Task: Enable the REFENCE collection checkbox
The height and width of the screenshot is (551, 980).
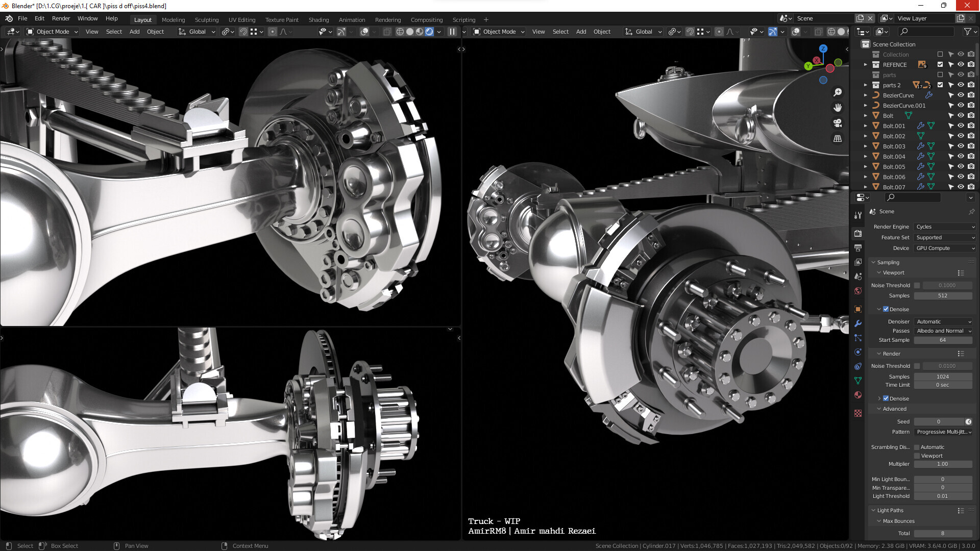Action: pos(940,65)
